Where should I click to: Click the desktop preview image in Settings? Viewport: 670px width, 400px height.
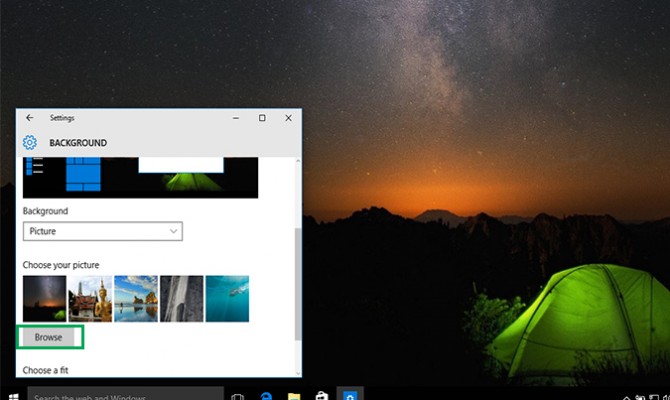(x=140, y=177)
